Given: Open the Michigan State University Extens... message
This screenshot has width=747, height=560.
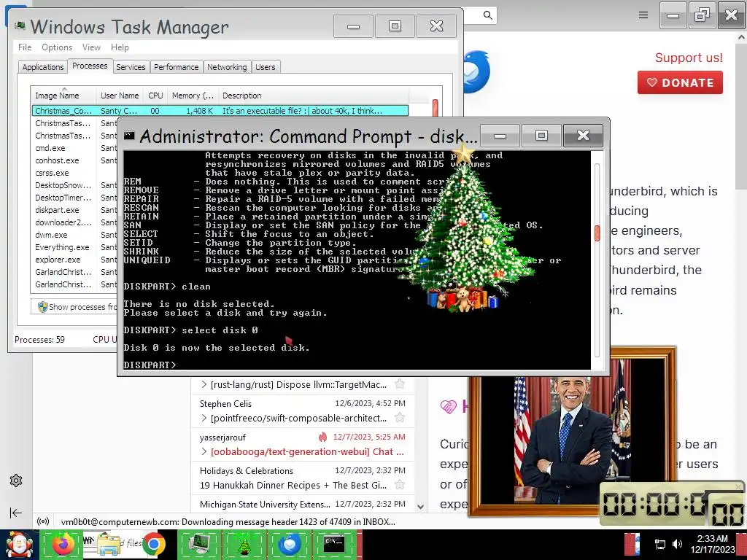Looking at the screenshot, I should [x=303, y=504].
